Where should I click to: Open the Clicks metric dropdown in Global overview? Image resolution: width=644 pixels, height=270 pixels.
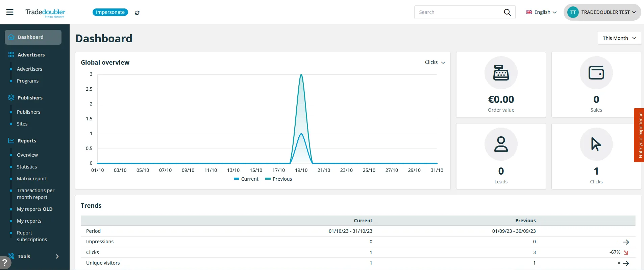[x=435, y=62]
